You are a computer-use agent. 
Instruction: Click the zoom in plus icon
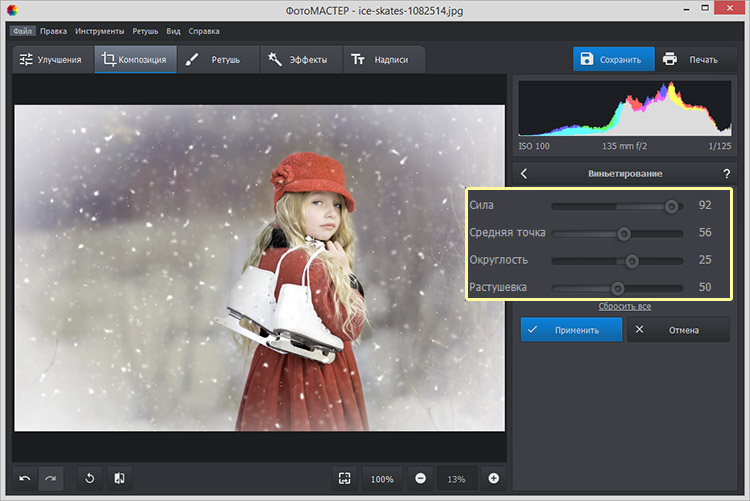[x=494, y=478]
